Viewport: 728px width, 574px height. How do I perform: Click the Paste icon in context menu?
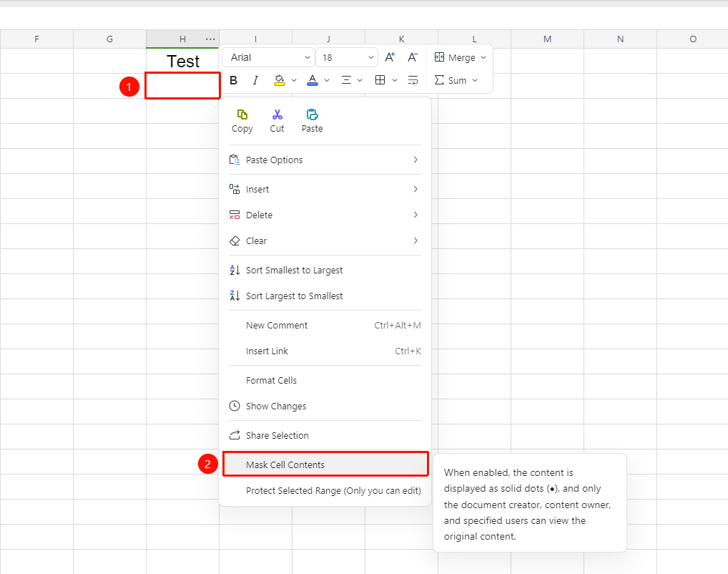pos(312,115)
